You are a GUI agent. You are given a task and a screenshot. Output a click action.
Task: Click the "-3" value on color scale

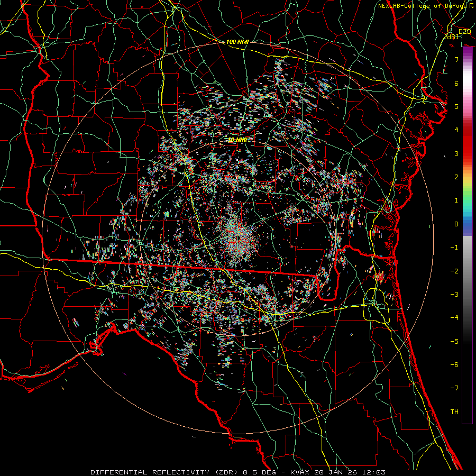point(454,294)
